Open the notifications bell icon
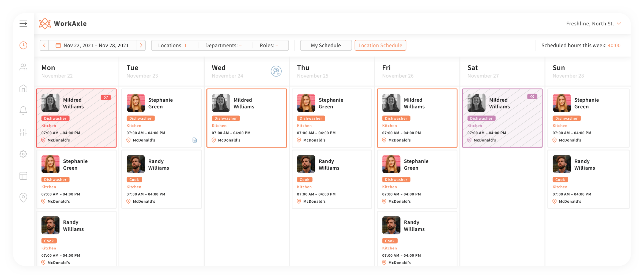 pyautogui.click(x=23, y=110)
